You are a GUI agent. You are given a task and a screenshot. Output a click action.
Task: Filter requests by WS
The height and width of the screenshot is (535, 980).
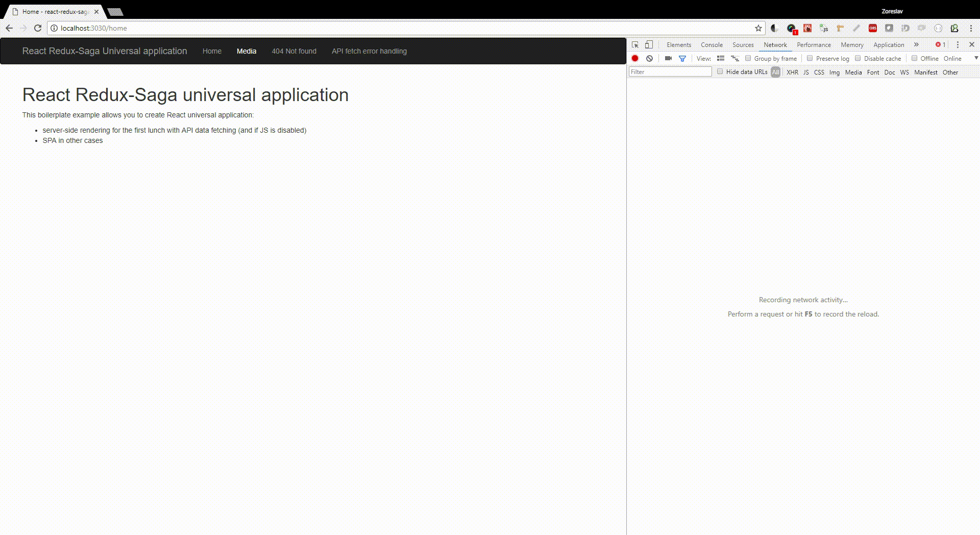coord(904,72)
